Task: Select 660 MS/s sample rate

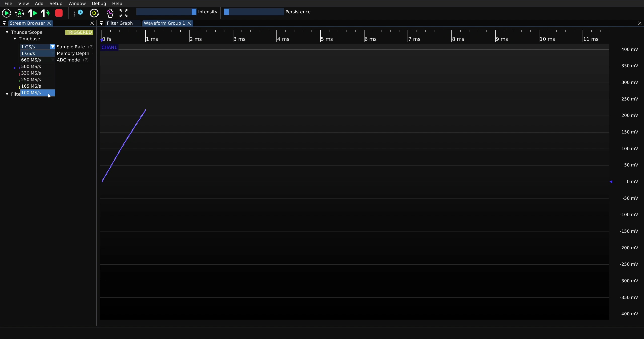Action: pos(37,60)
